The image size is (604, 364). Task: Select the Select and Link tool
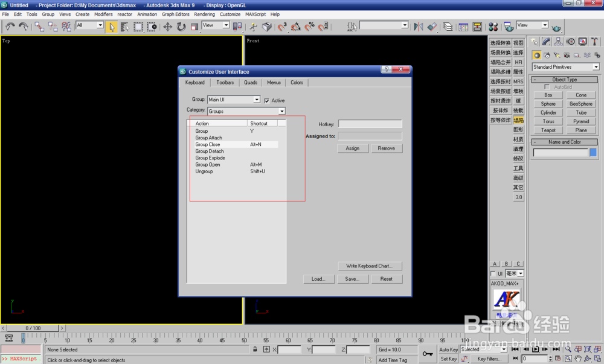click(x=39, y=27)
